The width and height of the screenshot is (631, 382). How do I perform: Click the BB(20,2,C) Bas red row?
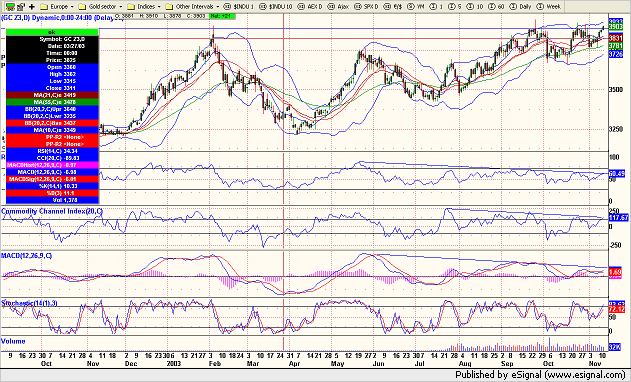point(52,123)
